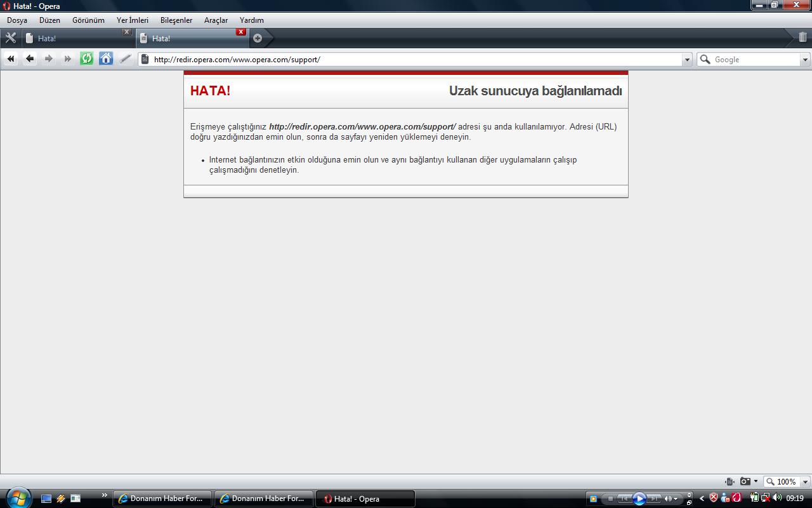Open the 100% zoom level dropdown
Image resolution: width=812 pixels, height=508 pixels.
coord(805,482)
